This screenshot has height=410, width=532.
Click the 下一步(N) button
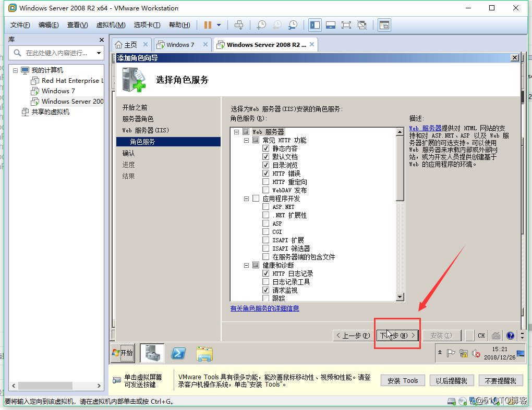pos(397,336)
